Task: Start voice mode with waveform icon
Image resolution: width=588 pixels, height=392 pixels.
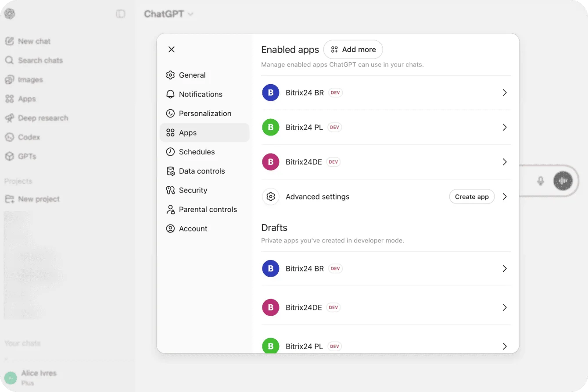Action: coord(563,181)
